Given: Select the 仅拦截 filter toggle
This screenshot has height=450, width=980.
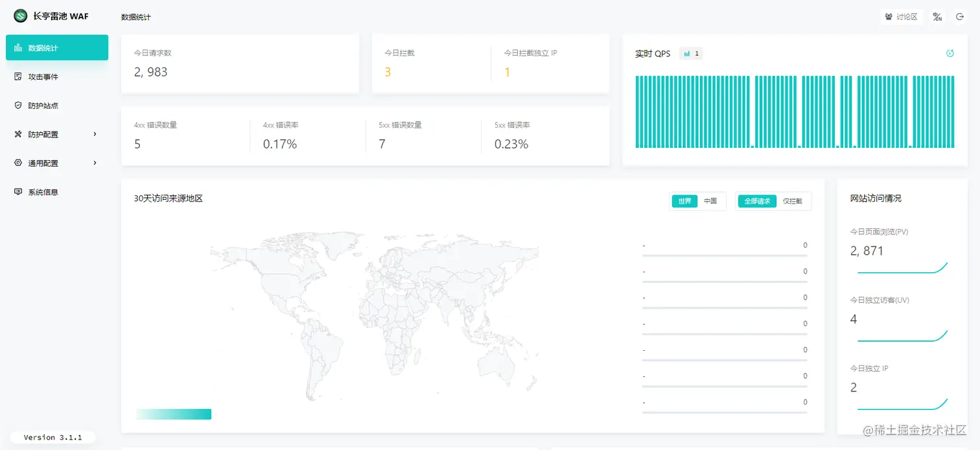Looking at the screenshot, I should pyautogui.click(x=792, y=201).
